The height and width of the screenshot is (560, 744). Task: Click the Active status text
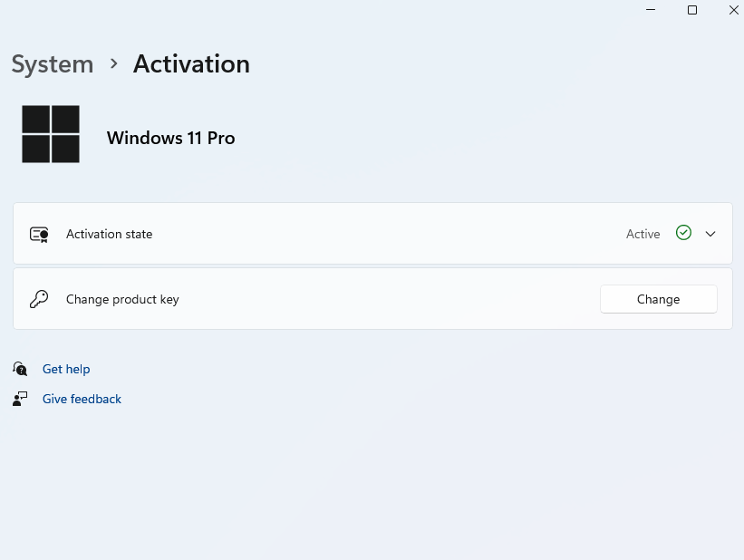point(643,233)
